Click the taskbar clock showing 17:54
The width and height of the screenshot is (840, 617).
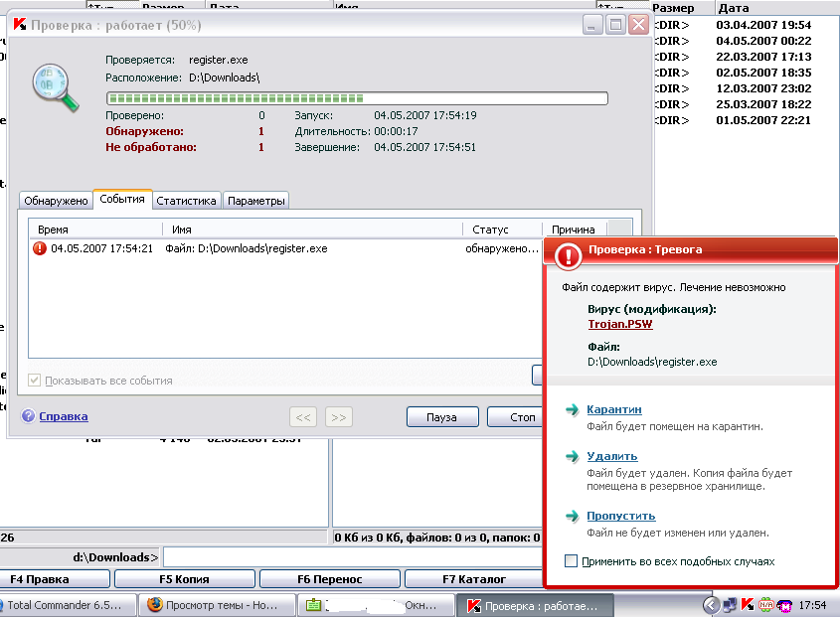[812, 605]
